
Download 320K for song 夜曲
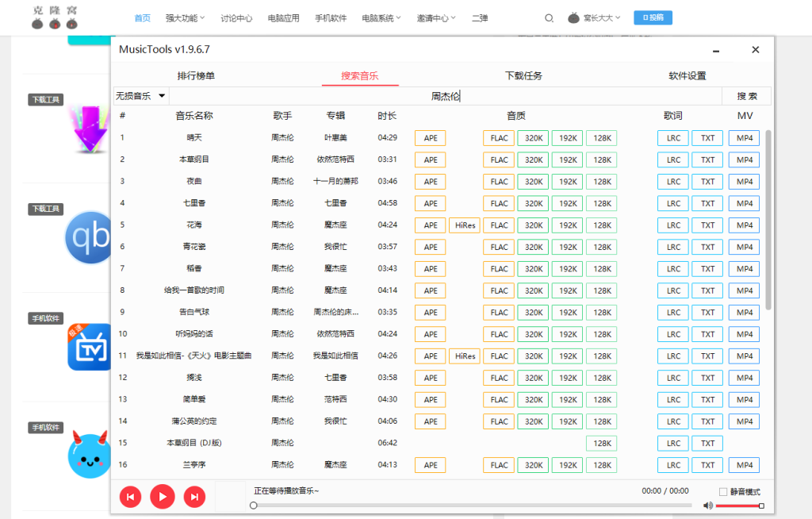pos(534,182)
